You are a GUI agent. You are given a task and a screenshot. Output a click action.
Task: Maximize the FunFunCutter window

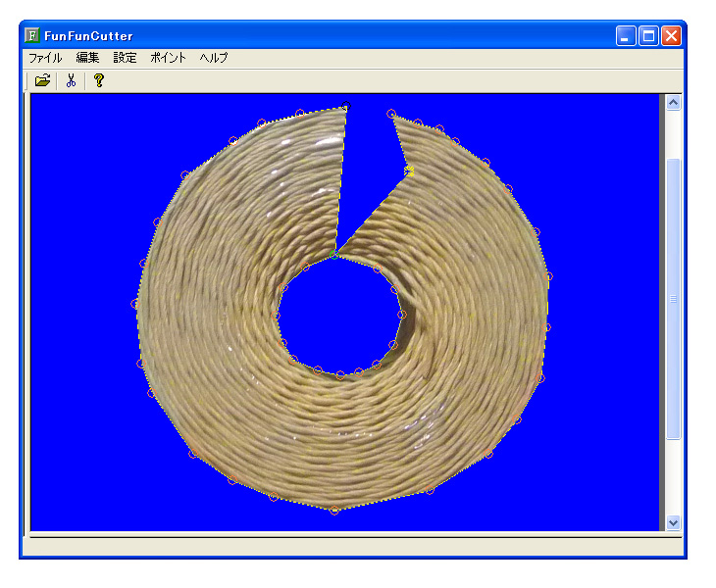[x=648, y=35]
